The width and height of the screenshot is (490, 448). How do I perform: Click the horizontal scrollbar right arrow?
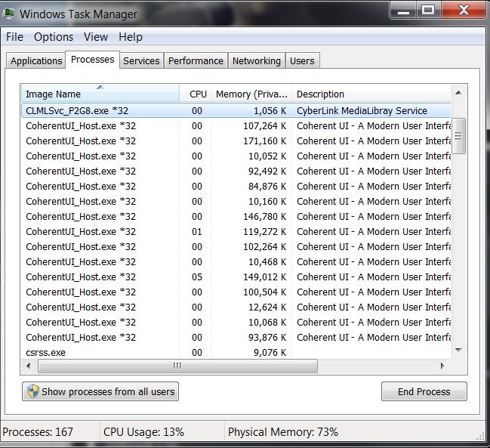click(x=444, y=366)
